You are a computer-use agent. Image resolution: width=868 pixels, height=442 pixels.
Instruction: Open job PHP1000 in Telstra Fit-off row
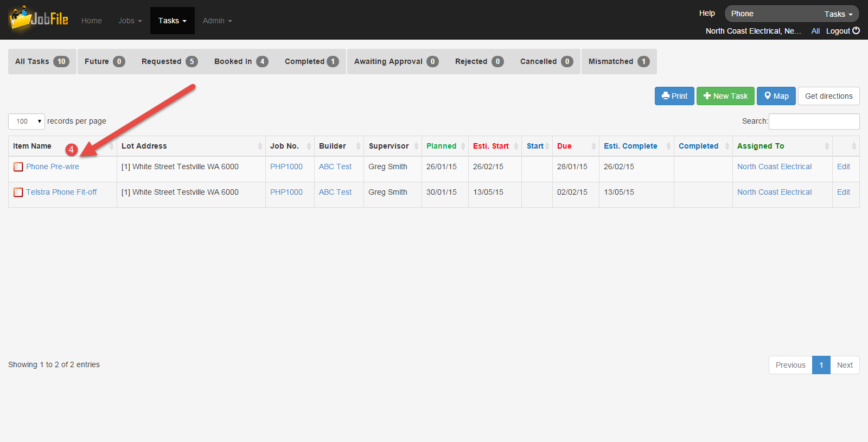pyautogui.click(x=286, y=192)
